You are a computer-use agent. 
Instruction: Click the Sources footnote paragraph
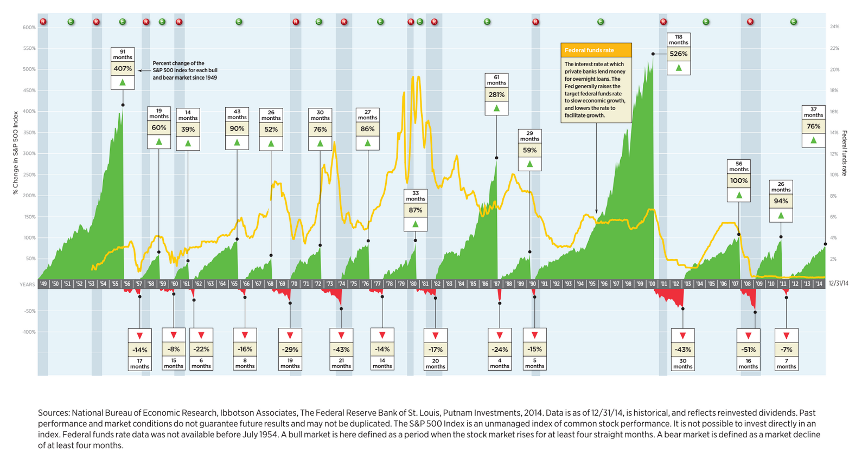[x=429, y=429]
